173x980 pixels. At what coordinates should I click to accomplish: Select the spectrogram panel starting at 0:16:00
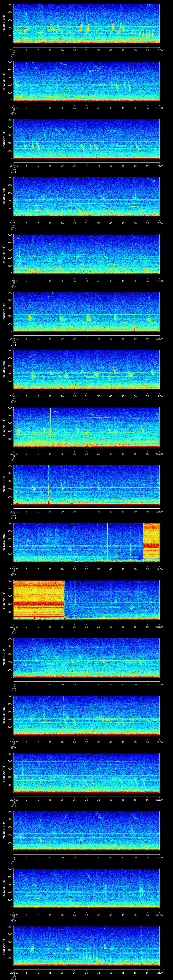tap(86, 139)
